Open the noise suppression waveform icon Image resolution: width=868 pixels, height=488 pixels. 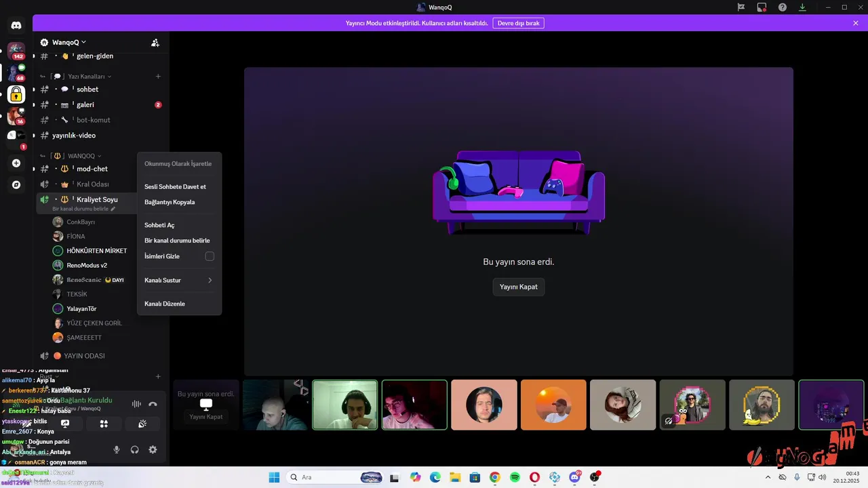(x=136, y=404)
